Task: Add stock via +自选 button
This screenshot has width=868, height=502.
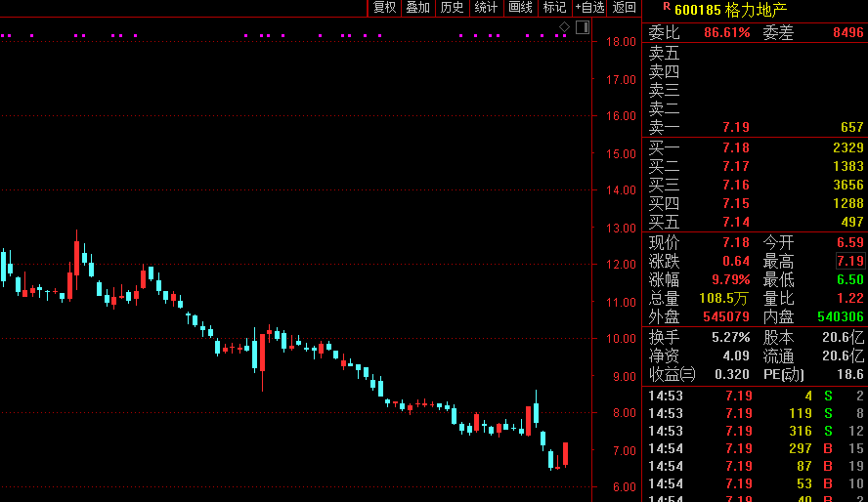Action: [x=589, y=8]
